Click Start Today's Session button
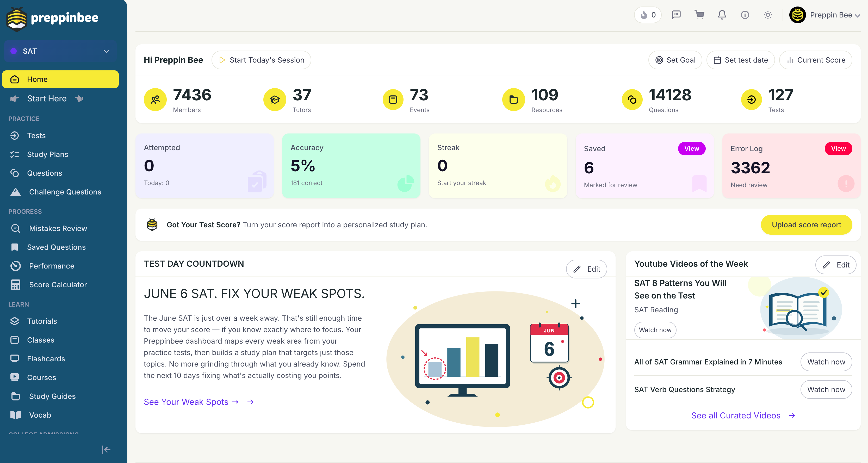Viewport: 868px width, 463px height. coord(261,60)
